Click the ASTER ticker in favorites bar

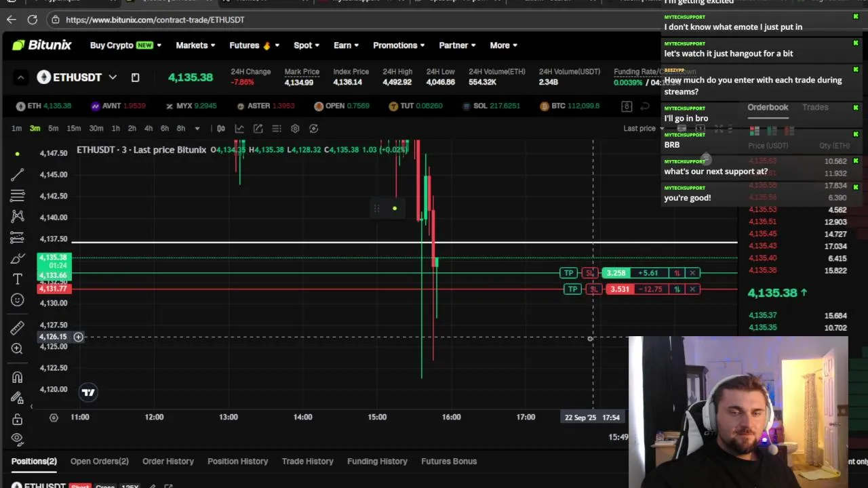[x=265, y=106]
